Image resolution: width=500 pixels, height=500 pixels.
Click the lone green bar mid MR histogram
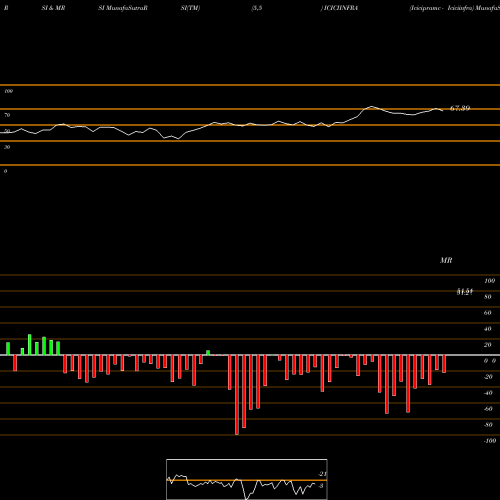(208, 353)
